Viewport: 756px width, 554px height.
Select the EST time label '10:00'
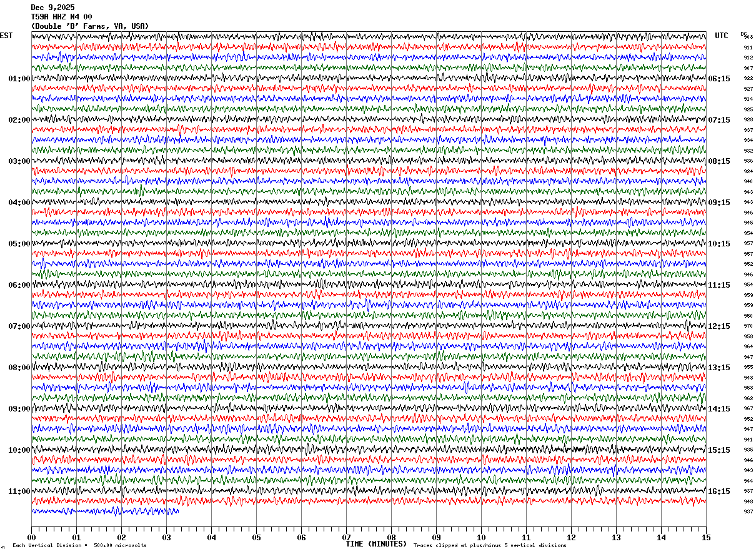19,450
